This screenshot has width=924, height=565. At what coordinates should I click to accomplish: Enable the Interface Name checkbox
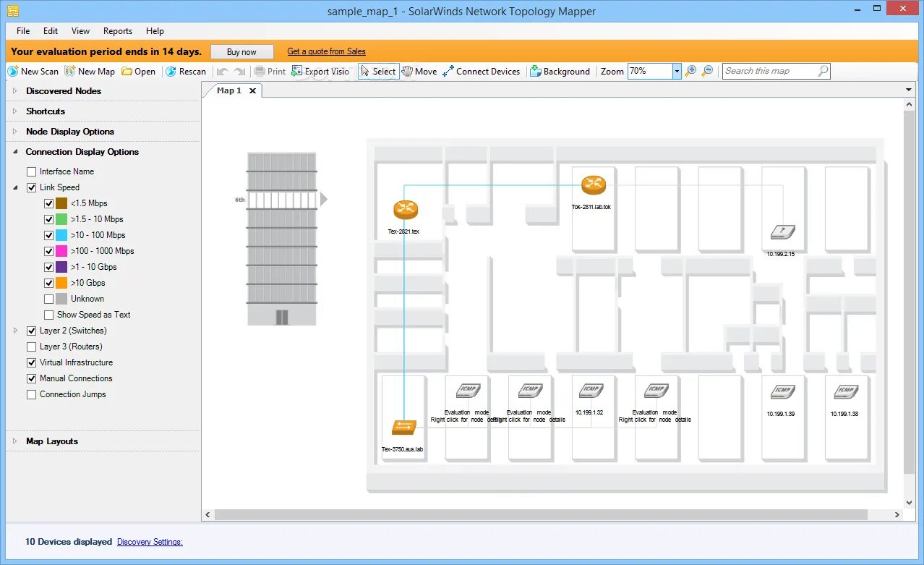coord(31,171)
